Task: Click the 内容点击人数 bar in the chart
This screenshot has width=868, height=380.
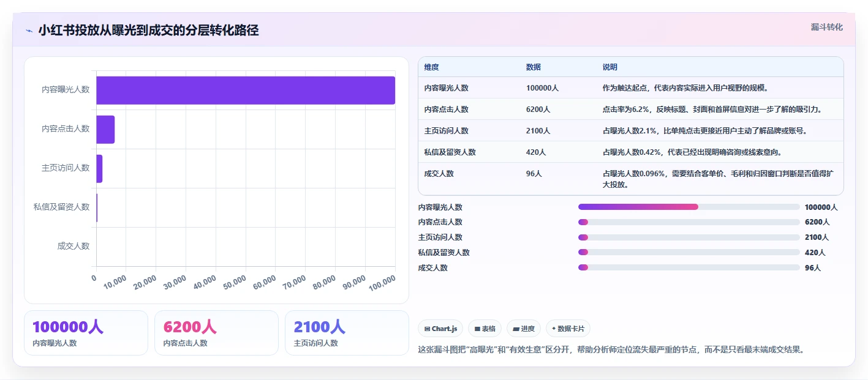Action: 105,129
